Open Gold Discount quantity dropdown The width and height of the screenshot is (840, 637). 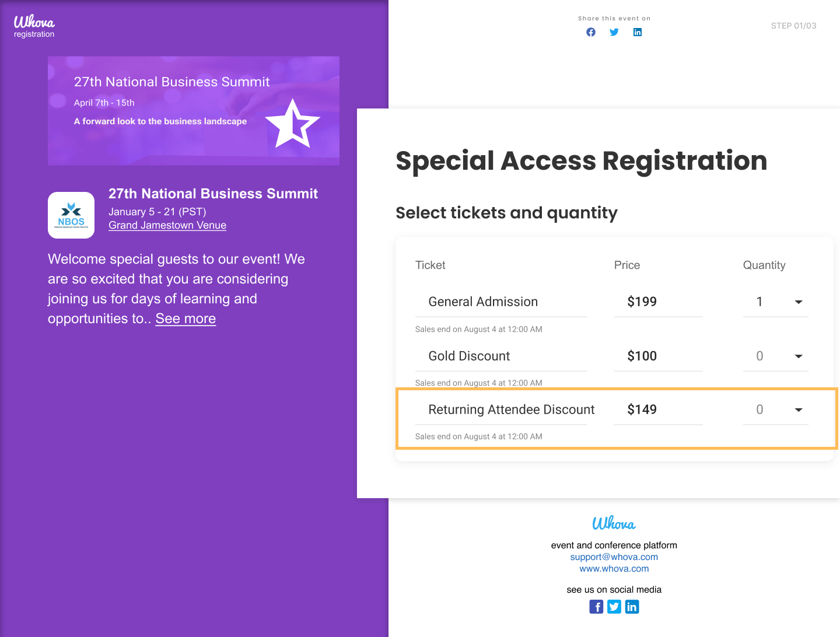[775, 356]
